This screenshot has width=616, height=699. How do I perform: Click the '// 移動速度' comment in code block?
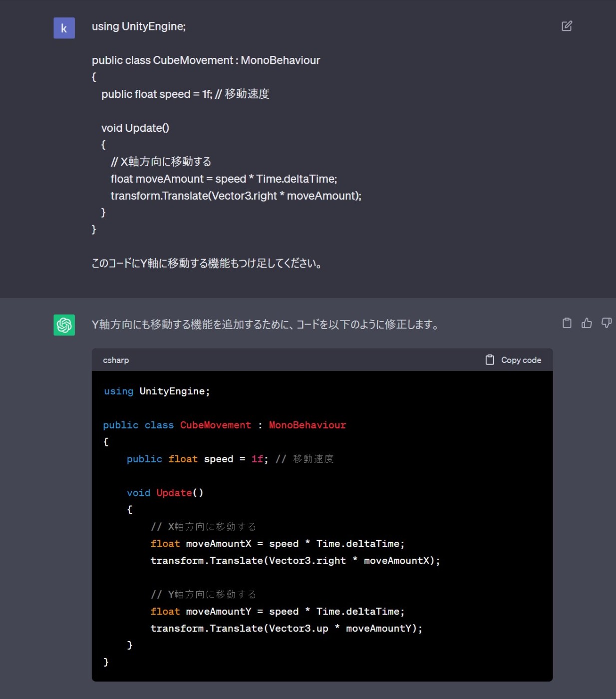tap(305, 459)
